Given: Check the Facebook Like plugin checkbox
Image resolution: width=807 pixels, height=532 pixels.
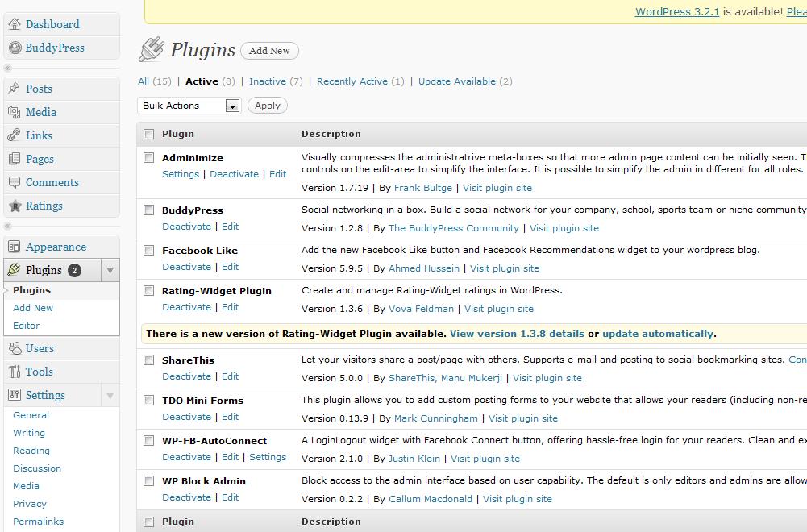Looking at the screenshot, I should pyautogui.click(x=148, y=251).
